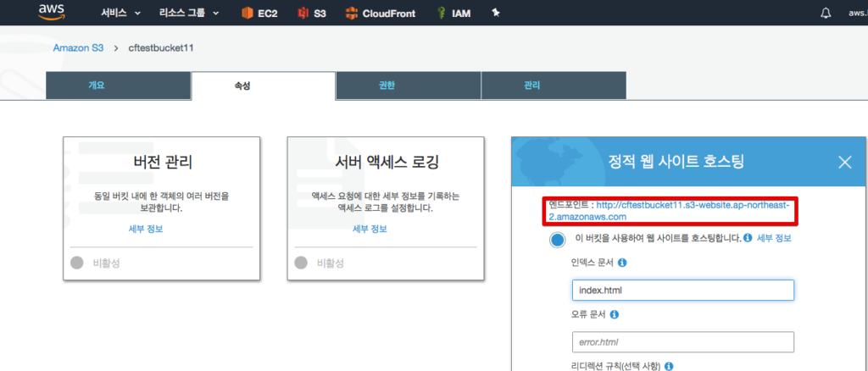Click the error.html input field
Screen dimensions: 868x371
(x=683, y=342)
